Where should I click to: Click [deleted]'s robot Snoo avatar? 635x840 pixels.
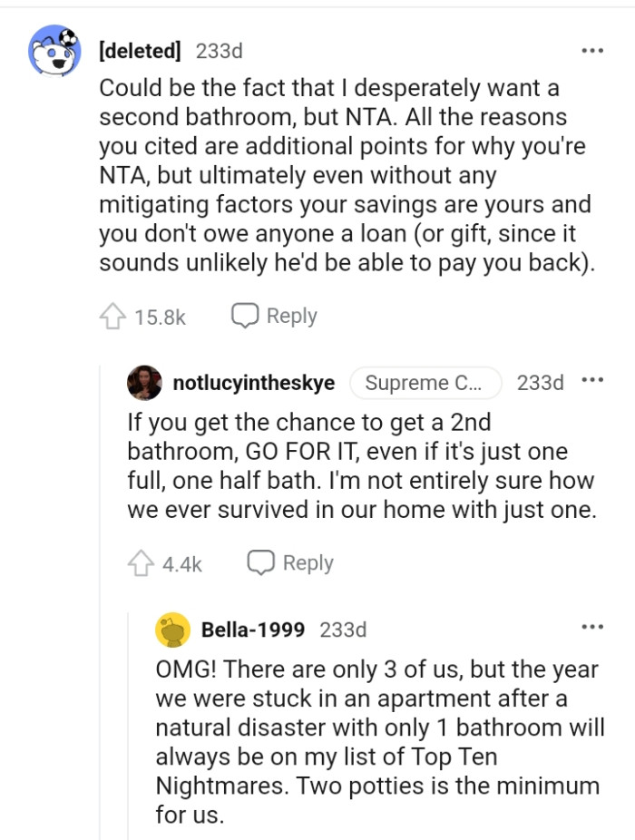point(57,54)
